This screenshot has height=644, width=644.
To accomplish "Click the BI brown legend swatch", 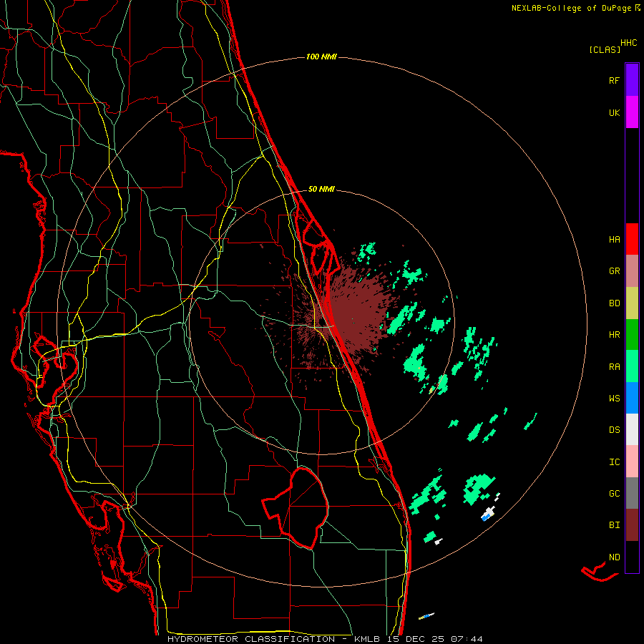I will coord(632,525).
